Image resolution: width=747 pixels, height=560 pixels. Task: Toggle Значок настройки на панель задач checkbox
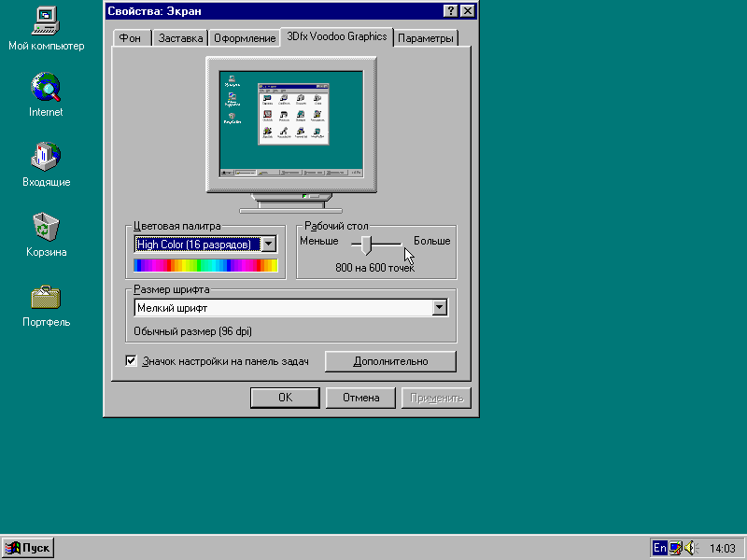click(131, 360)
